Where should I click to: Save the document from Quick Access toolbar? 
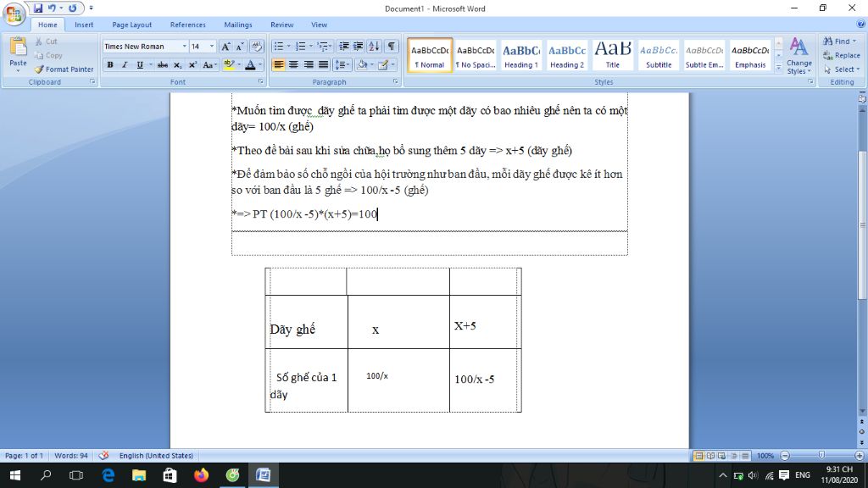pos(37,8)
